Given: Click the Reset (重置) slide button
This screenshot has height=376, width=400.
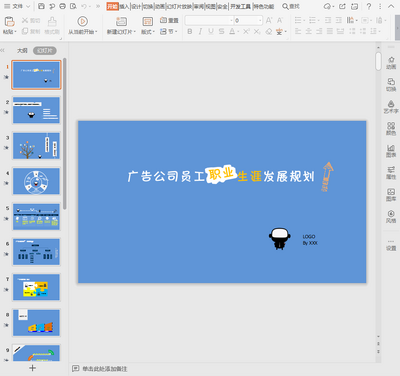Looking at the screenshot, I should point(169,20).
